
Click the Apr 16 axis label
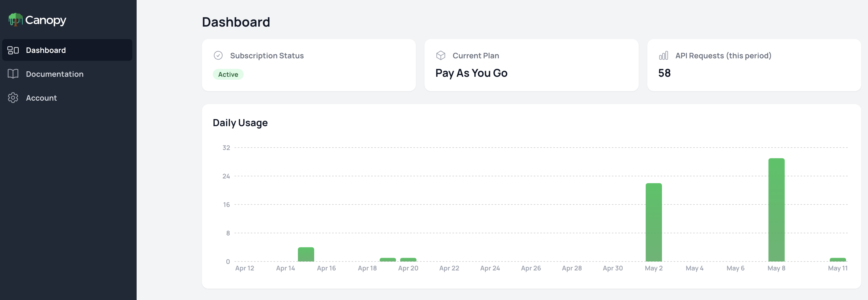point(326,268)
